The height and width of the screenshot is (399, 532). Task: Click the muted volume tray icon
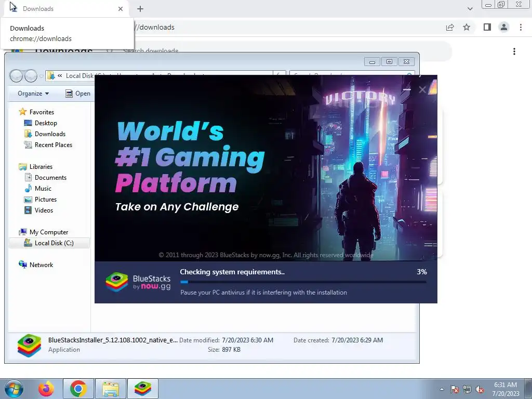(x=480, y=389)
